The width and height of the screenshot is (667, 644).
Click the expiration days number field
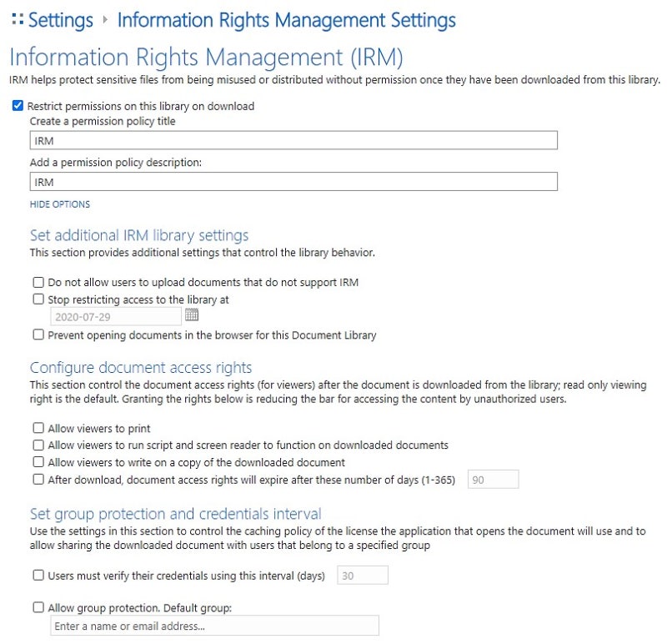pos(493,480)
